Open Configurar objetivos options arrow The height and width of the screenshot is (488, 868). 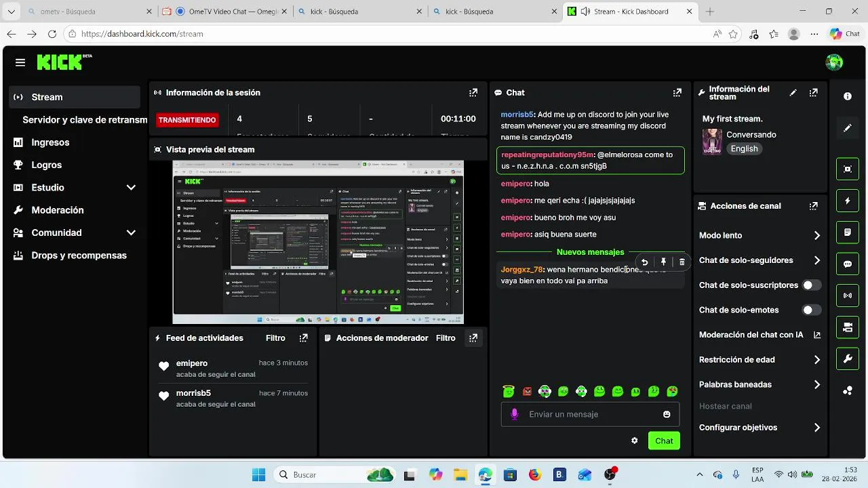pos(817,428)
